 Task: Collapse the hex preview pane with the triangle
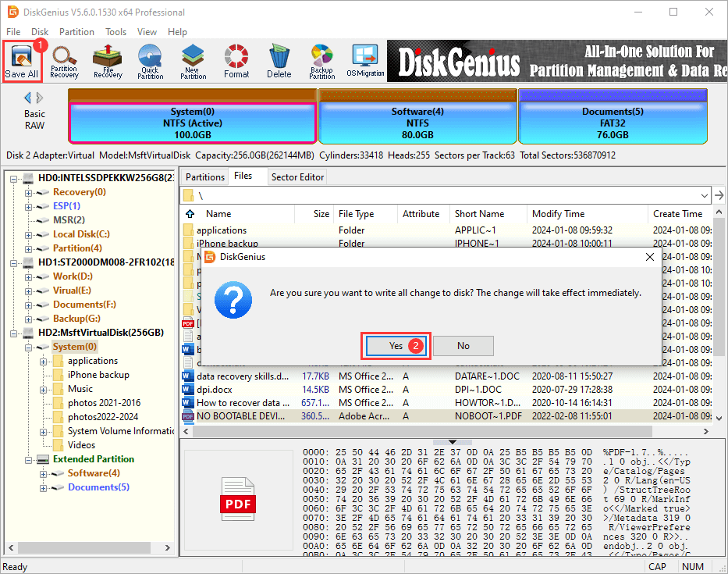(453, 442)
